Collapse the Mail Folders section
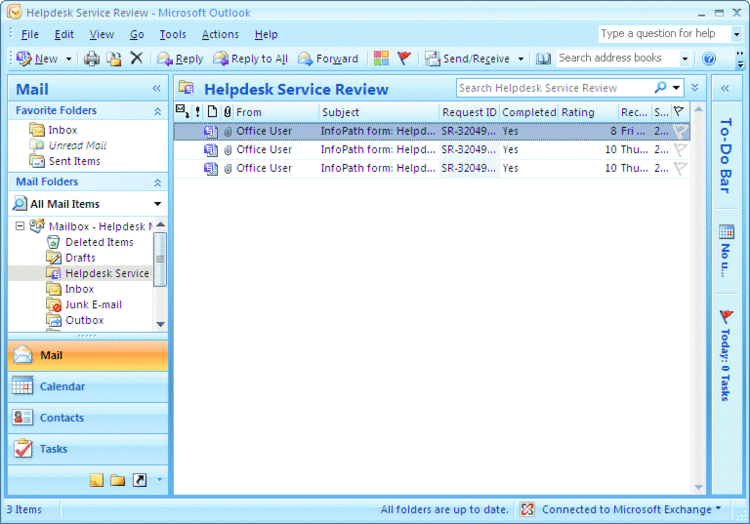 coord(157,183)
